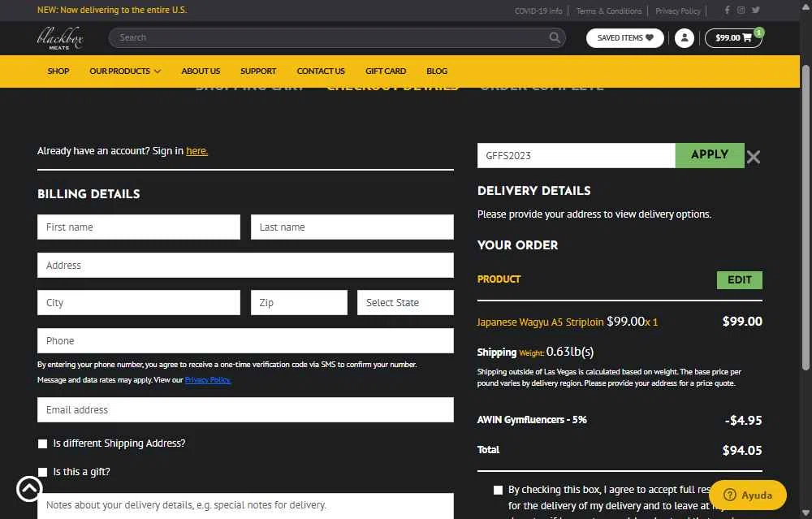Check Is different Shipping Address box
The image size is (812, 519).
42,443
